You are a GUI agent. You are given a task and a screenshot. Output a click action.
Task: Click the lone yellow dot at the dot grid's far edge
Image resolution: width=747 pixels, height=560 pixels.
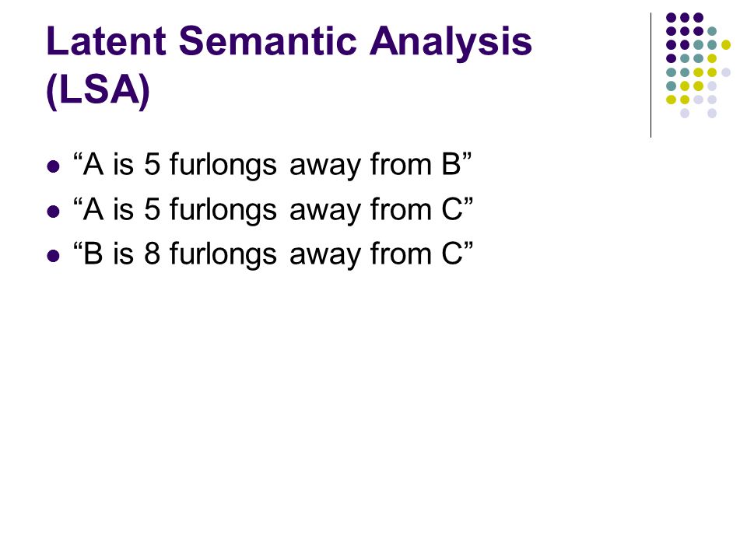click(725, 45)
